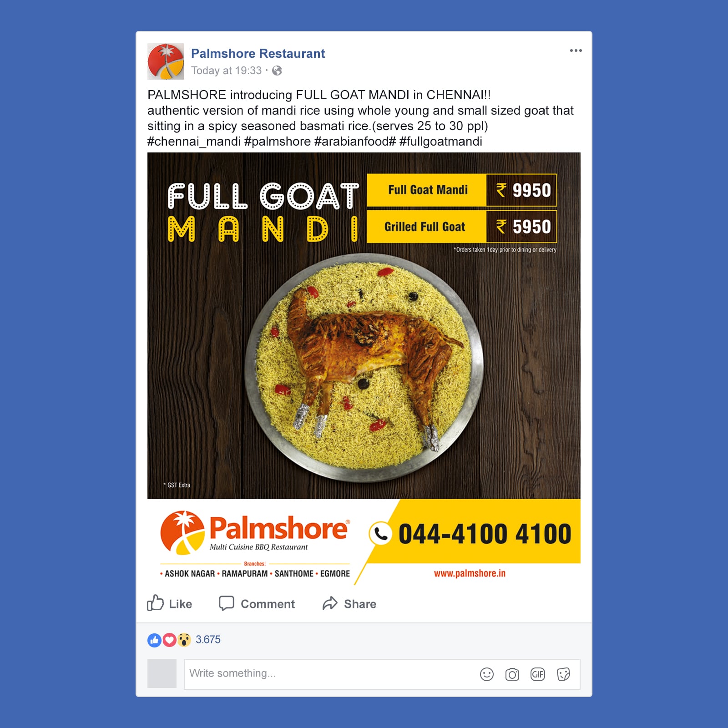
Task: Click the blue Like reaction icon
Action: tap(154, 640)
